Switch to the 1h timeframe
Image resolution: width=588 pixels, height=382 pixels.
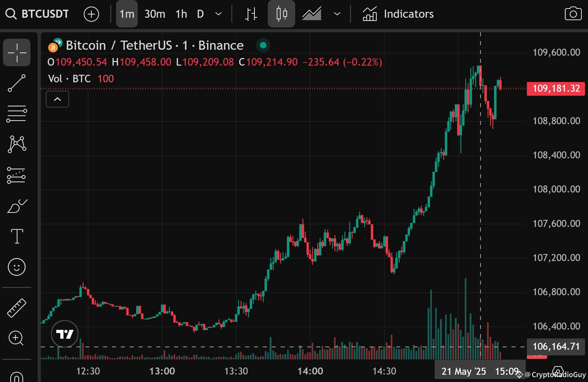(181, 14)
